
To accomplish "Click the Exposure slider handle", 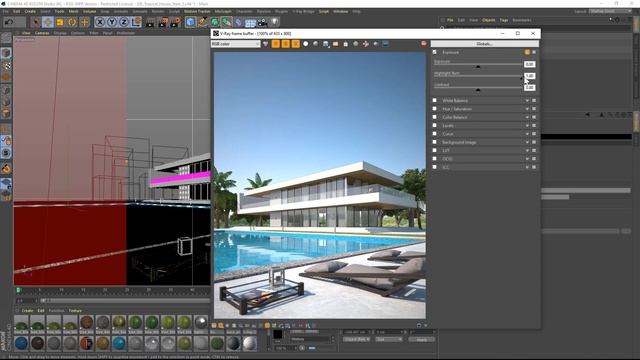I will [x=478, y=66].
